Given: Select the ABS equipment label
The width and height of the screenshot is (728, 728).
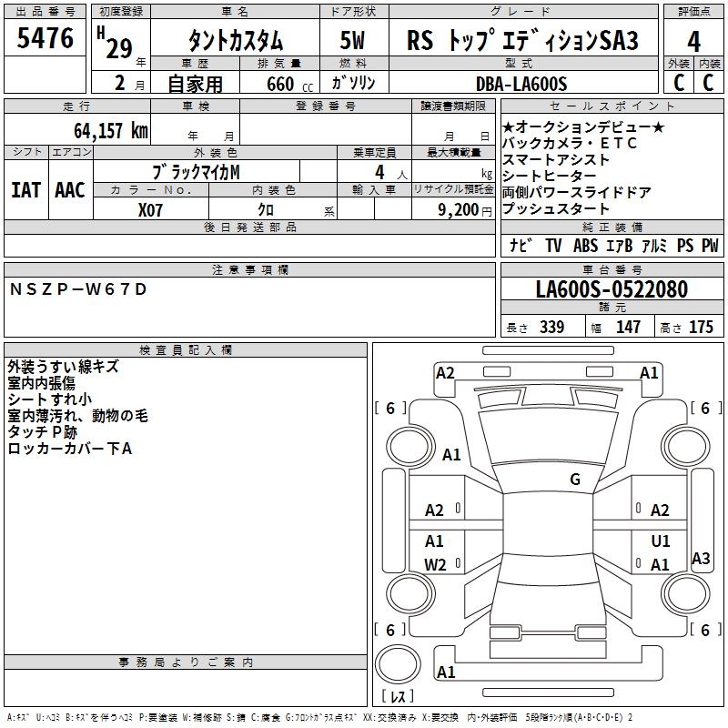Looking at the screenshot, I should [x=584, y=246].
